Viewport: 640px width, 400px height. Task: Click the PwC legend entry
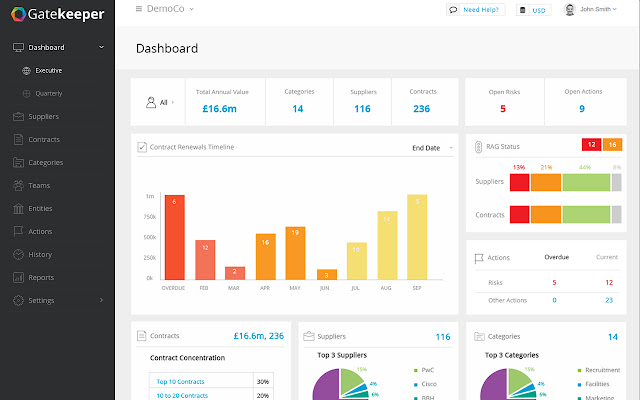click(x=424, y=370)
